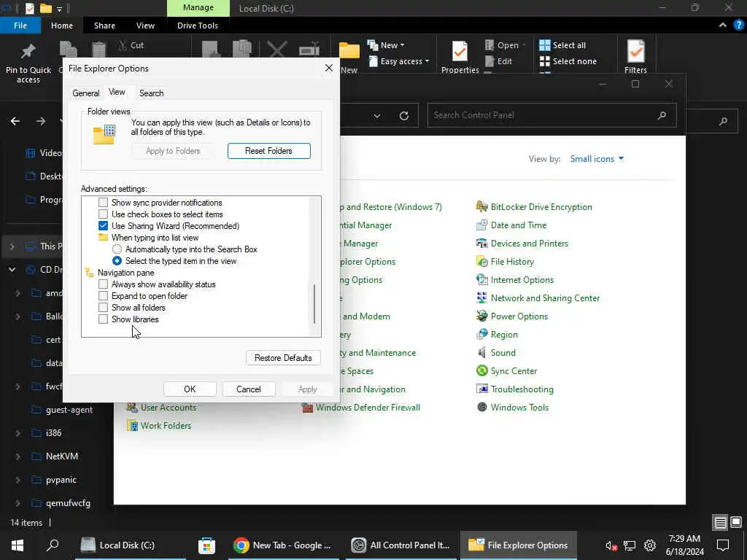The width and height of the screenshot is (747, 560).
Task: Open Power Options in Control Panel
Action: (x=512, y=316)
